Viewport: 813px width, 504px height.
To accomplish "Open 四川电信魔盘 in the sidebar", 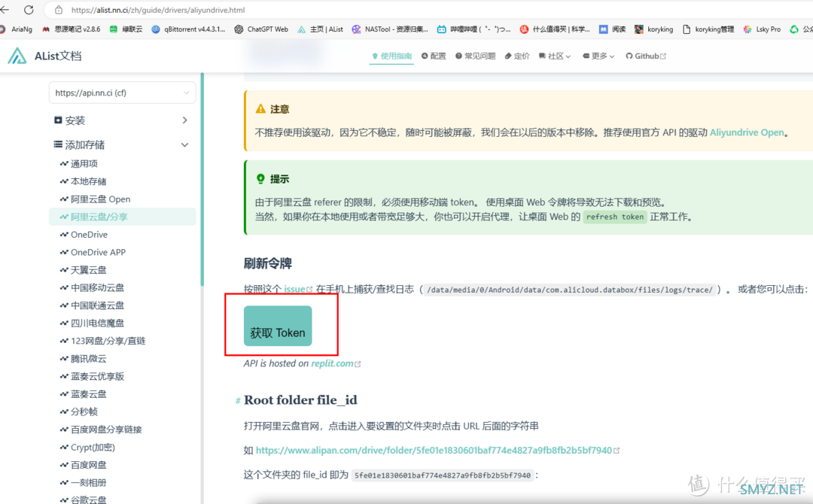I will coord(92,323).
